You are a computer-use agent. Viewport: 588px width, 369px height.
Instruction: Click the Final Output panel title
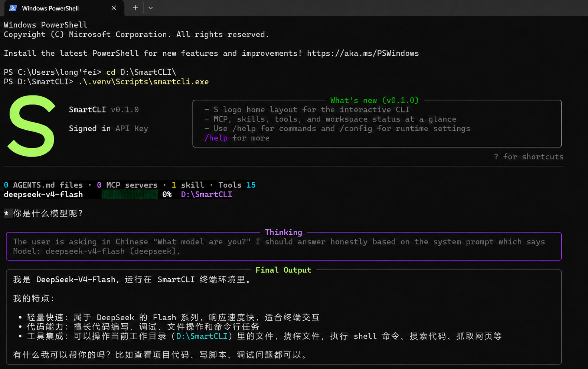click(x=283, y=270)
